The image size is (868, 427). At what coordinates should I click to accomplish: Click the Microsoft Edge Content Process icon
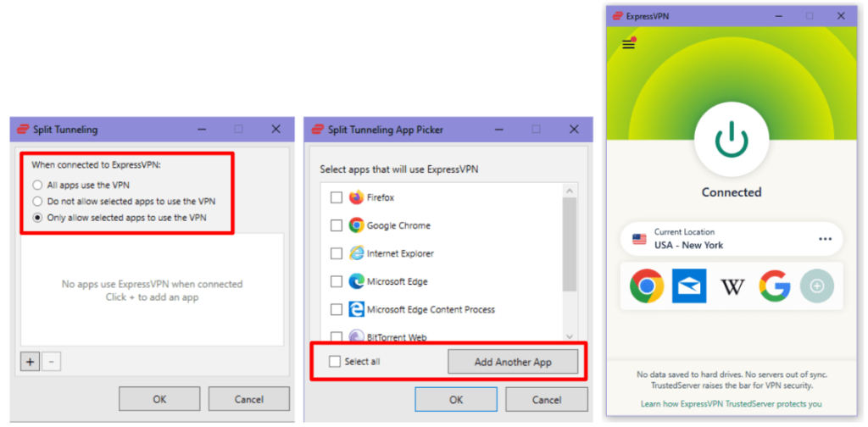tap(356, 309)
